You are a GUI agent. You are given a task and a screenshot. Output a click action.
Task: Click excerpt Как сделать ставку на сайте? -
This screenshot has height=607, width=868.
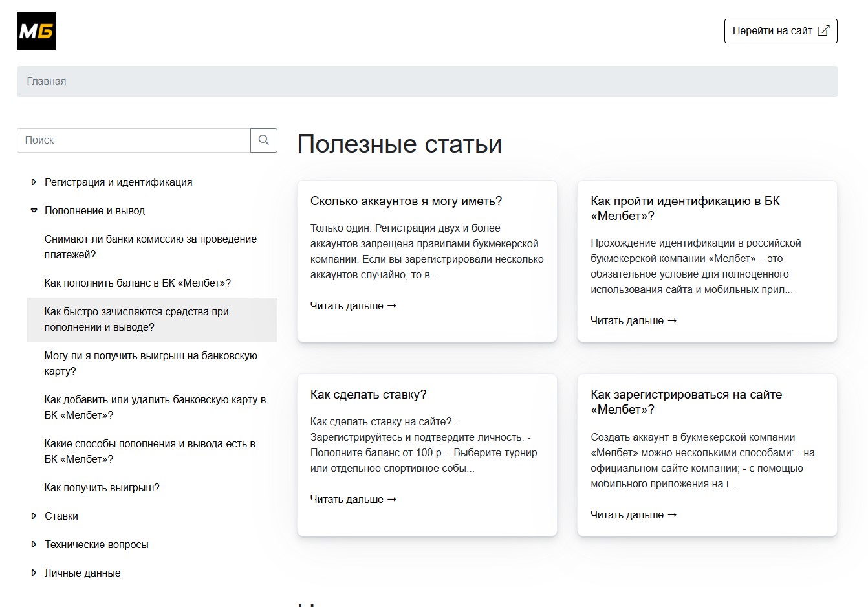click(424, 445)
